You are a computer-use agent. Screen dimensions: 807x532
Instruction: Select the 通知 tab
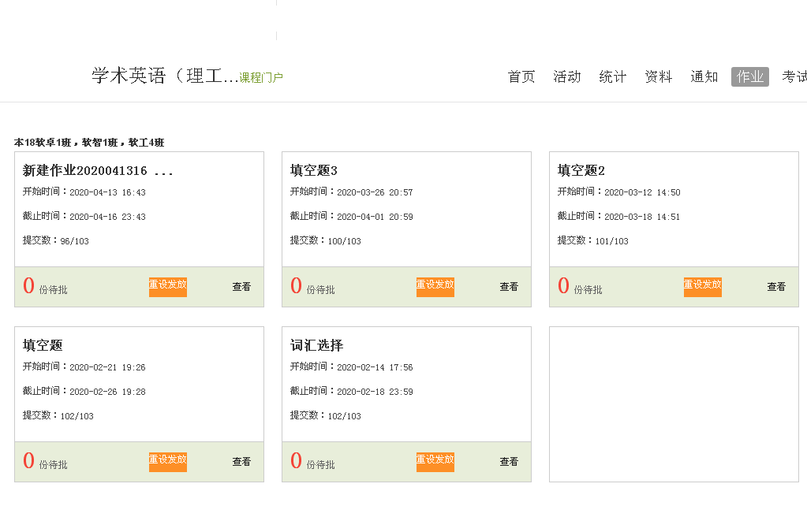[x=704, y=76]
